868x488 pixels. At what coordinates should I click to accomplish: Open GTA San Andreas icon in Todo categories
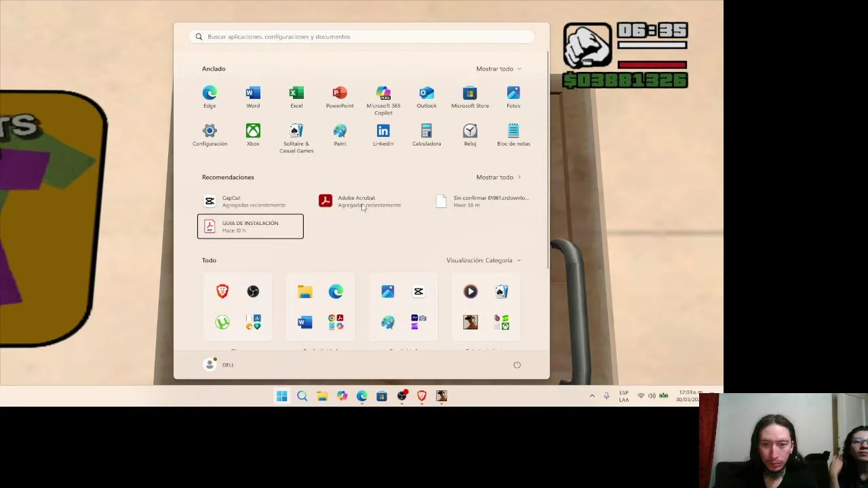(x=471, y=323)
